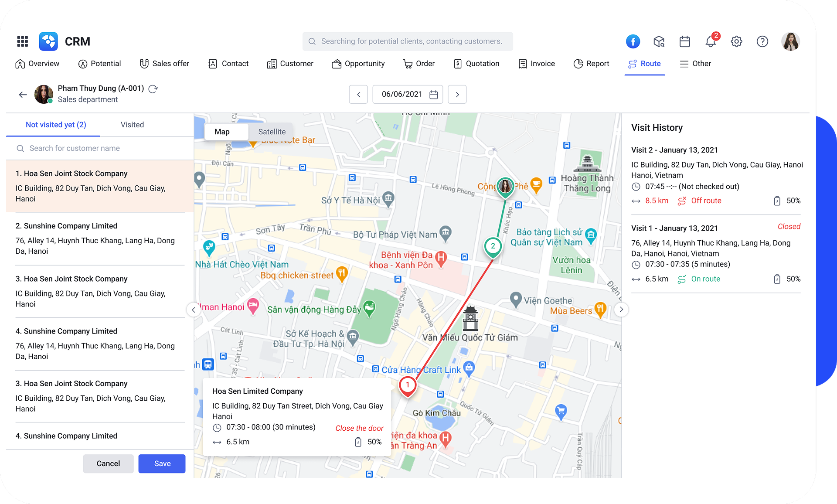
Task: Open the date picker calendar icon
Action: pyautogui.click(x=433, y=94)
